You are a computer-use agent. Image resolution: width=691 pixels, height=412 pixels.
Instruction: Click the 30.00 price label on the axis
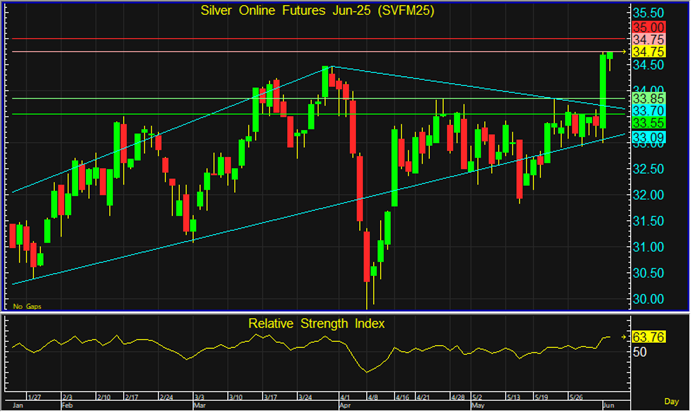pyautogui.click(x=648, y=299)
